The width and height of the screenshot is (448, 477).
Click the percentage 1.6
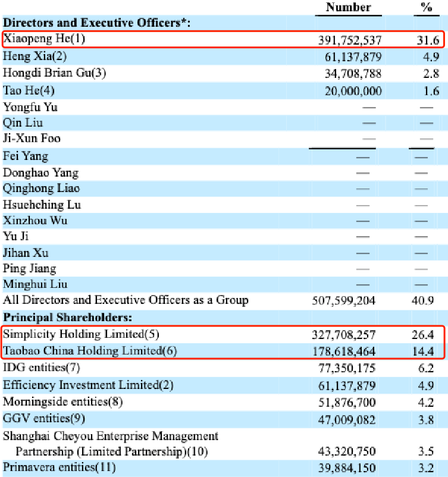pos(431,91)
